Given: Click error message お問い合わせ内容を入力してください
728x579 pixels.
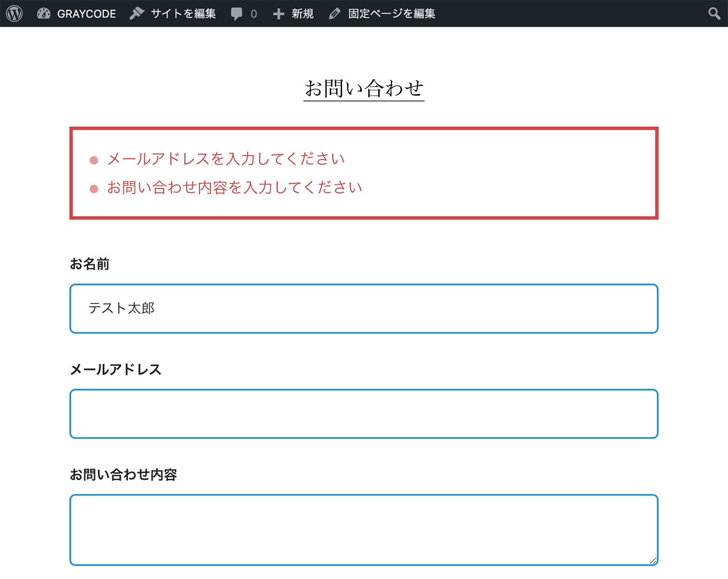Looking at the screenshot, I should coord(234,187).
